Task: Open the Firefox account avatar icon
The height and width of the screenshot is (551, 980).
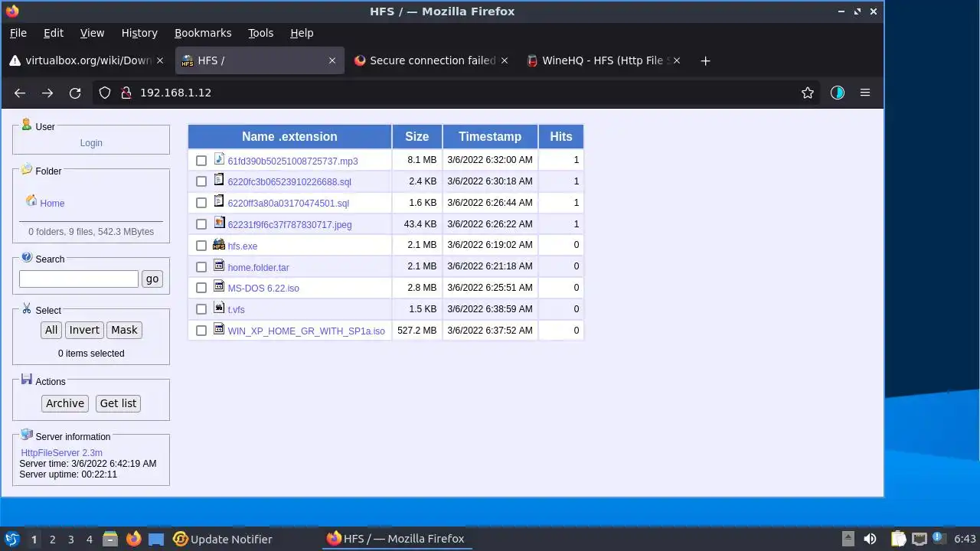Action: [838, 93]
